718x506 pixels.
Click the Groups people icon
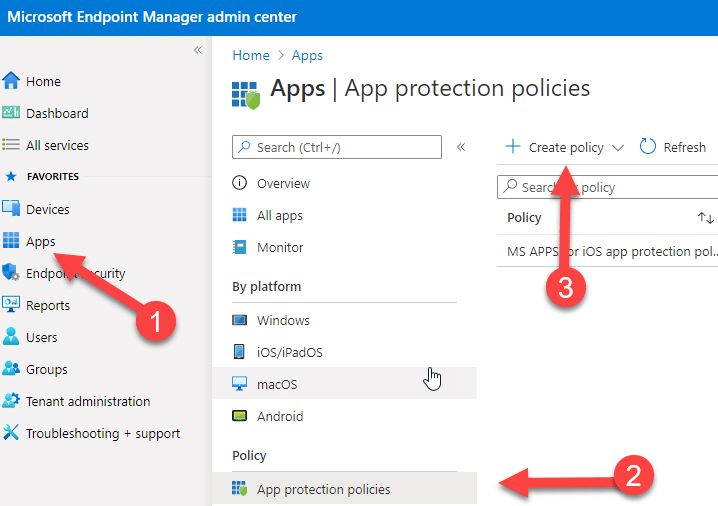(x=11, y=368)
